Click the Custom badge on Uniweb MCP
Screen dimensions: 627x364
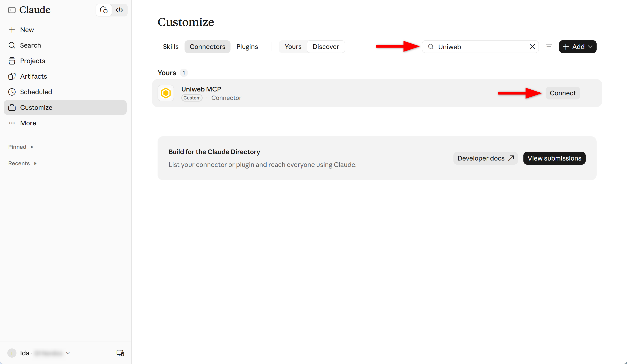click(x=192, y=98)
